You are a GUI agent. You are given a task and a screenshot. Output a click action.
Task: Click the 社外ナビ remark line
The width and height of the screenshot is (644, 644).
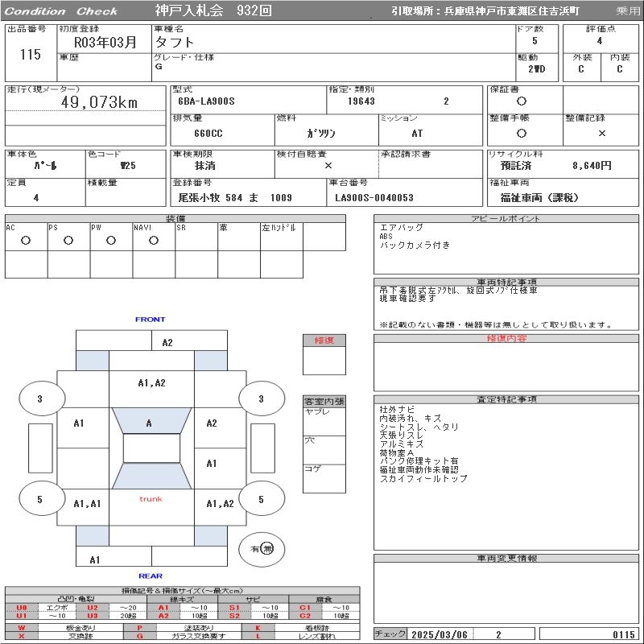[x=397, y=410]
